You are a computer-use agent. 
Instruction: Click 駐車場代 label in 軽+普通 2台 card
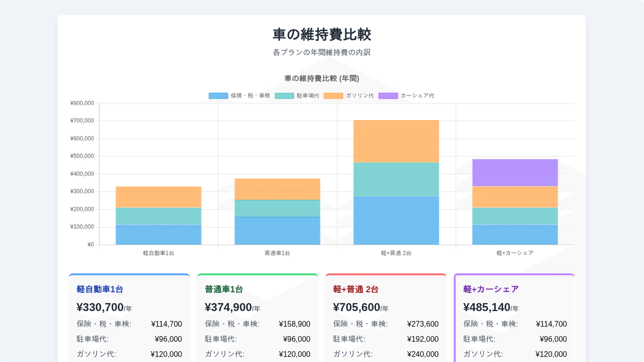tap(349, 339)
